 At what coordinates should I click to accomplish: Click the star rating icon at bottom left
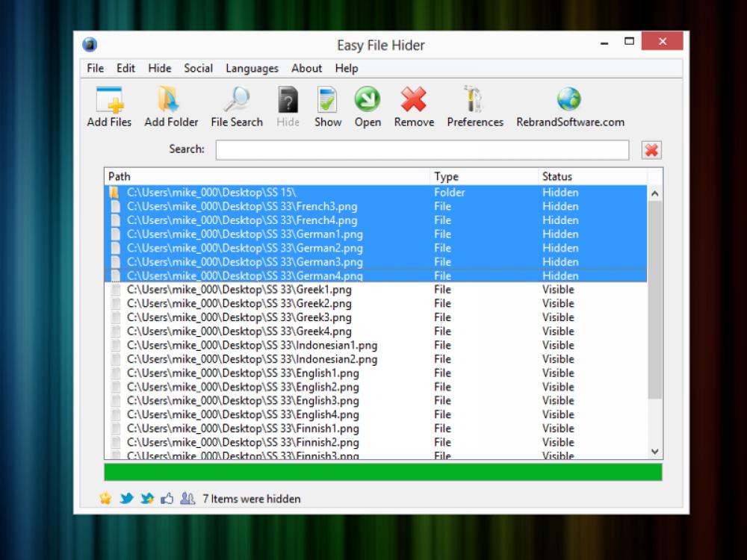point(105,498)
